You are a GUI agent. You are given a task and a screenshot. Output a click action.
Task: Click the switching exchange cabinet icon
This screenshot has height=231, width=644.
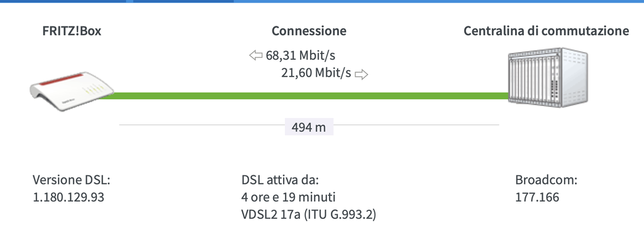tap(548, 77)
